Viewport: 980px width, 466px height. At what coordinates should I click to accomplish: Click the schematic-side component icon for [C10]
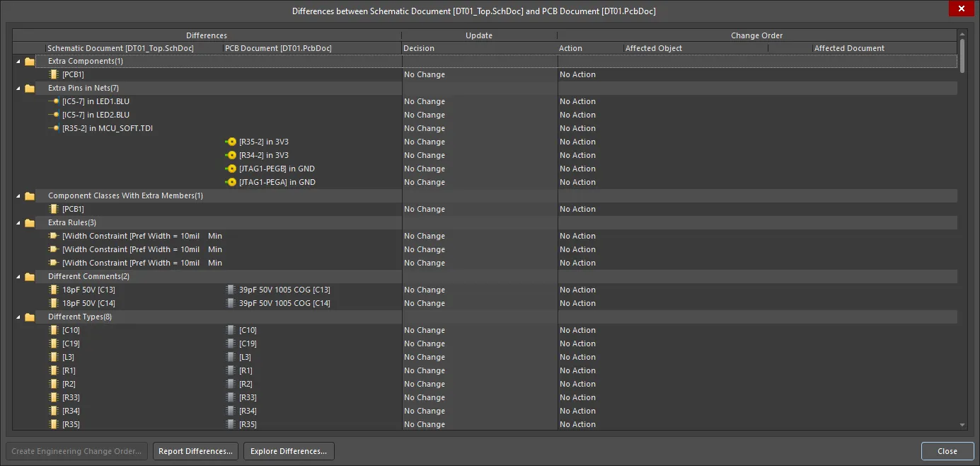53,330
